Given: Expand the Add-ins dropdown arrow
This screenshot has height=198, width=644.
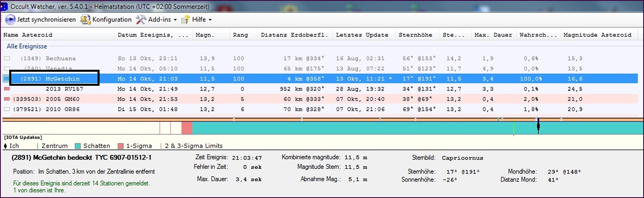Looking at the screenshot, I should (175, 20).
